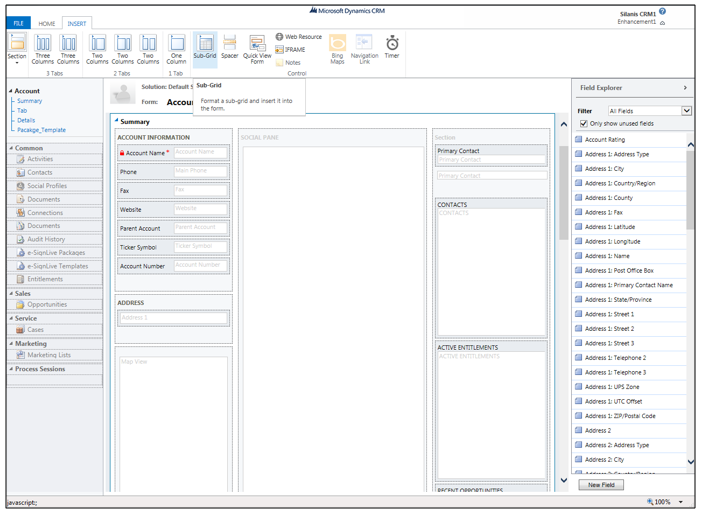This screenshot has width=702, height=512.
Task: Insert the Notes control
Action: [x=288, y=63]
